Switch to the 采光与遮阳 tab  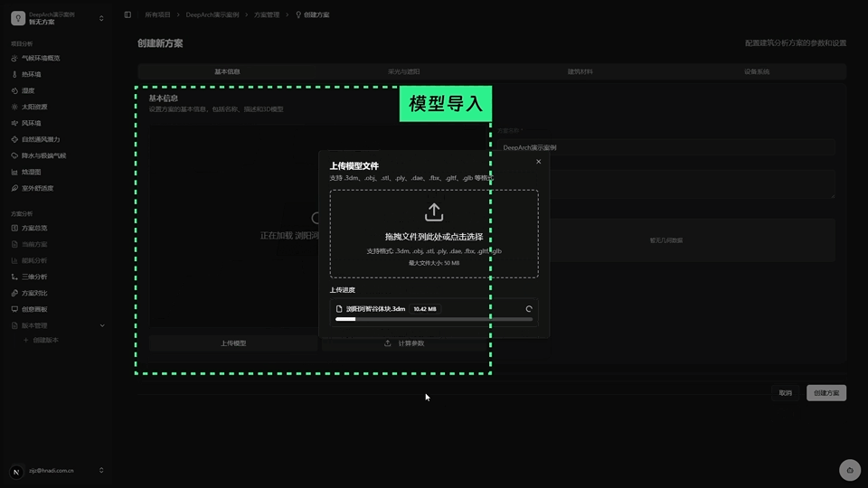point(403,71)
